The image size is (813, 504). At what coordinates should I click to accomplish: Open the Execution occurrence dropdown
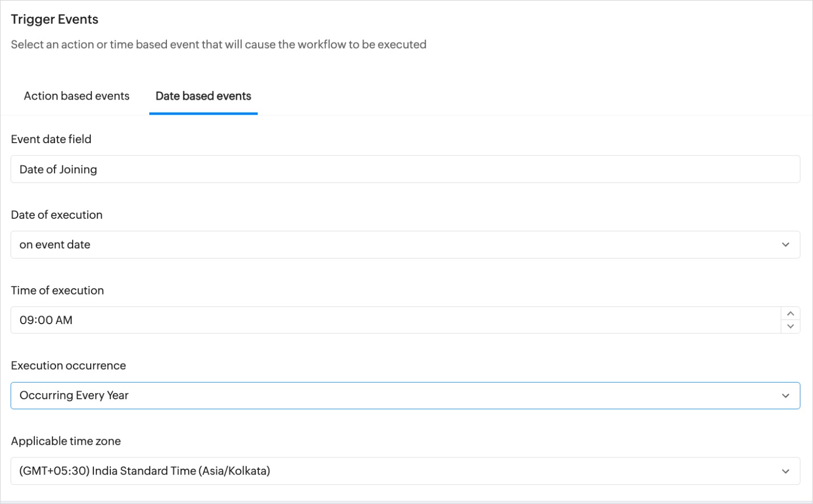tap(404, 396)
